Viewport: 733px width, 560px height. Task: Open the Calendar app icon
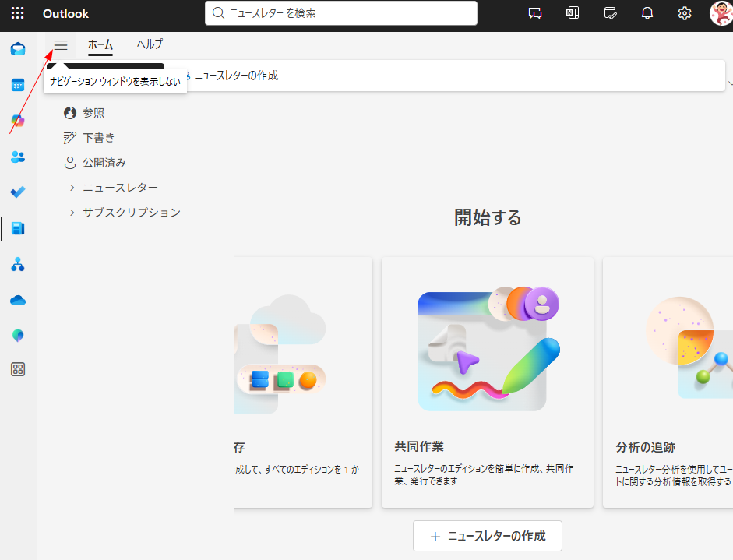point(18,85)
